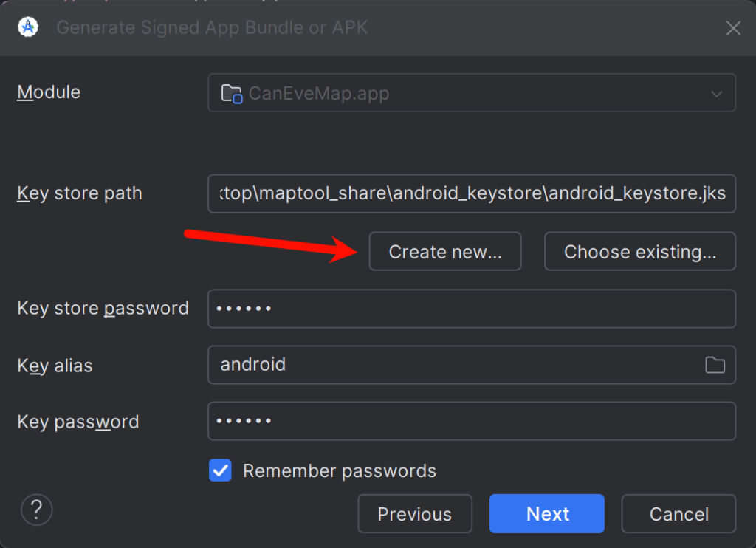Click the Create new... keystore button
Image resolution: width=756 pixels, height=548 pixels.
pos(445,252)
